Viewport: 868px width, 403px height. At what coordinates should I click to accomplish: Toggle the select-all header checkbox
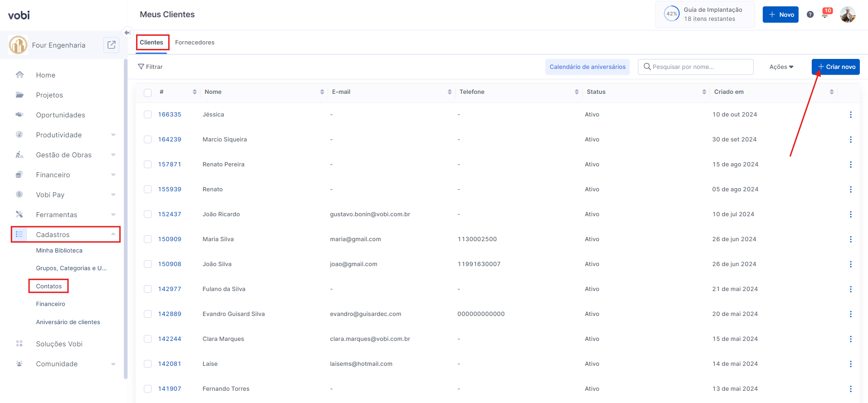[147, 92]
